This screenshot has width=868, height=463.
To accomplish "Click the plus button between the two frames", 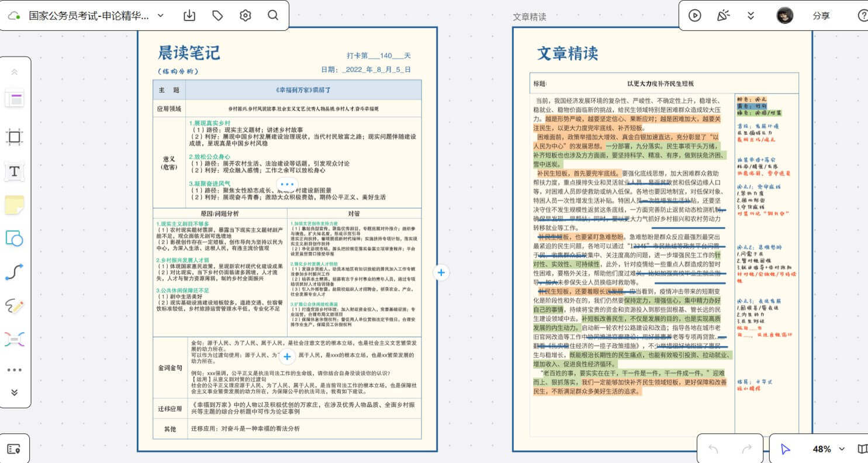I will point(441,272).
